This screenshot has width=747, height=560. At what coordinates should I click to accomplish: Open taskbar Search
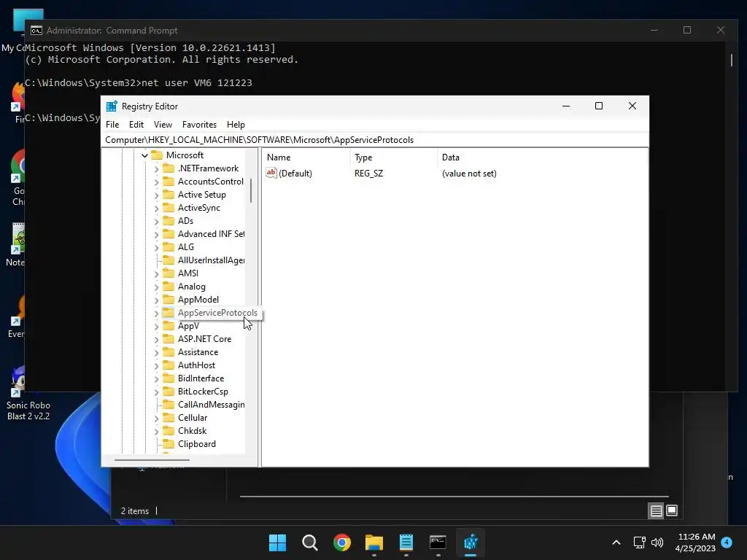tap(309, 542)
